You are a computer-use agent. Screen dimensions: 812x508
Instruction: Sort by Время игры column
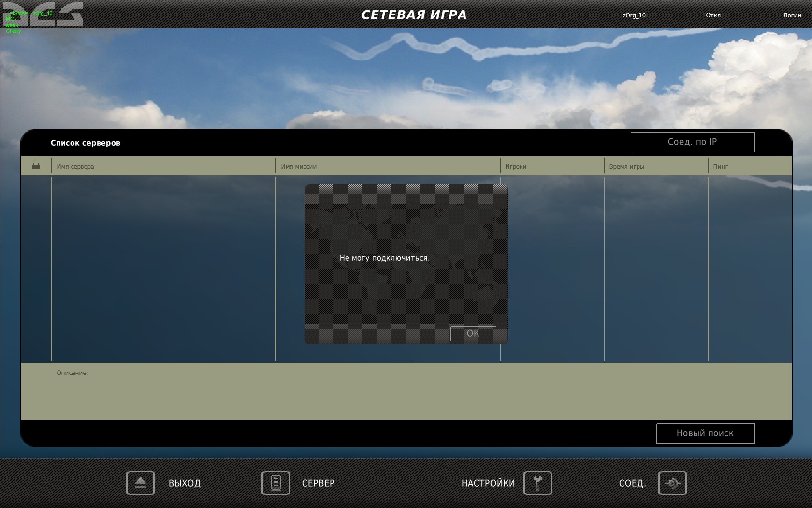[626, 166]
